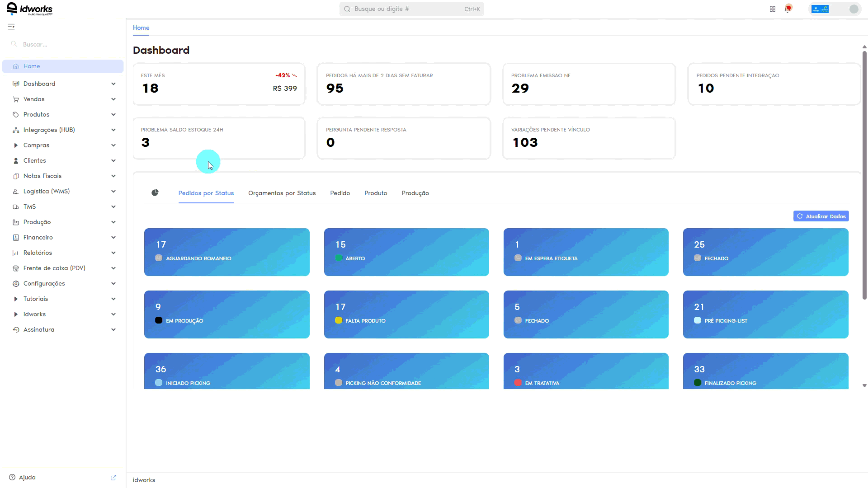Screen dimensions: 868x488
Task: Click the company logo badge in header
Action: 820,9
